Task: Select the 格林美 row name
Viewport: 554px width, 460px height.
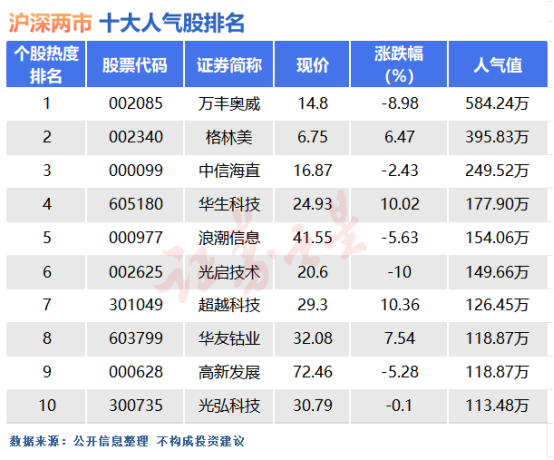Action: coord(229,137)
